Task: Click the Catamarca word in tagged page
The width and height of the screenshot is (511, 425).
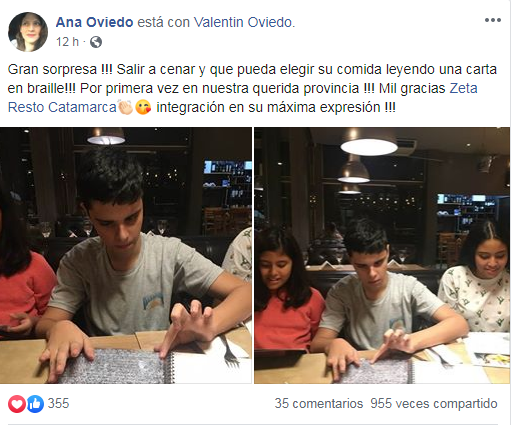Action: point(82,107)
